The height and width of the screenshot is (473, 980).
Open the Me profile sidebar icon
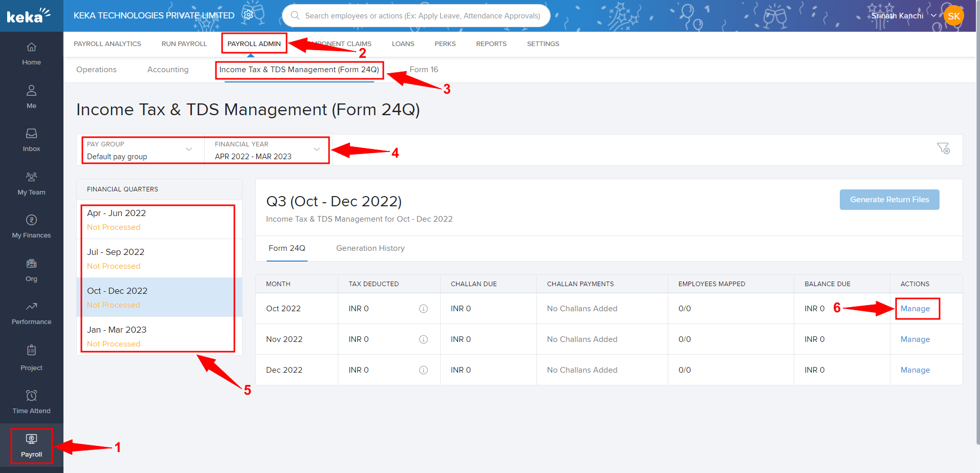pyautogui.click(x=31, y=91)
